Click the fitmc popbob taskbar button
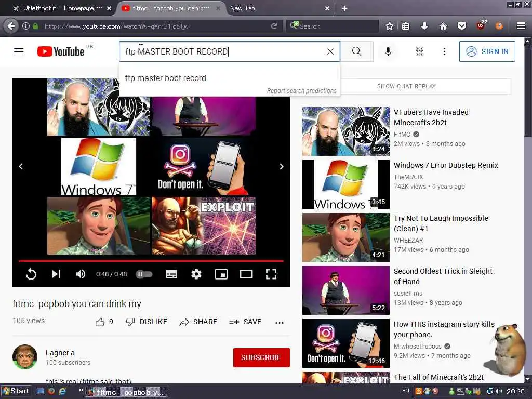 (x=127, y=392)
